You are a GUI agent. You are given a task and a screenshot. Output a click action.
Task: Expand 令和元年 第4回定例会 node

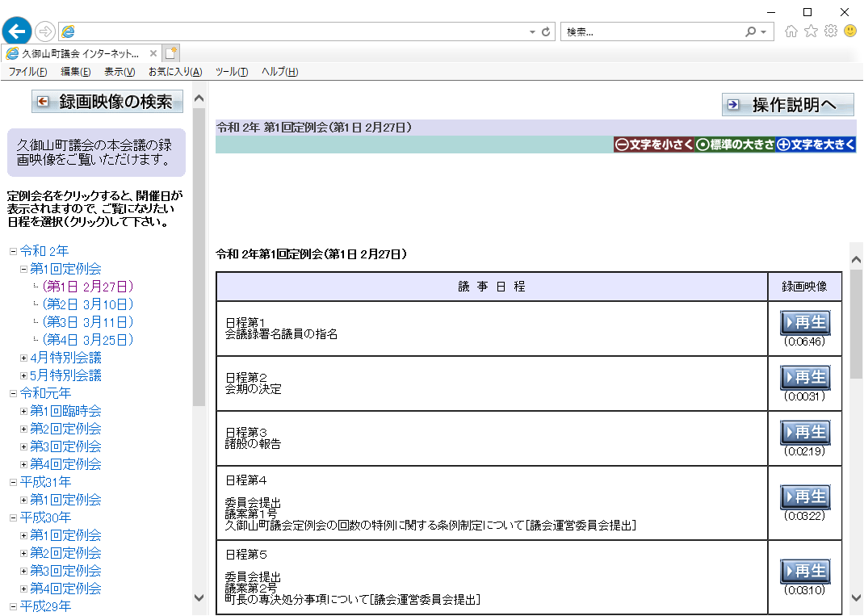pos(23,464)
